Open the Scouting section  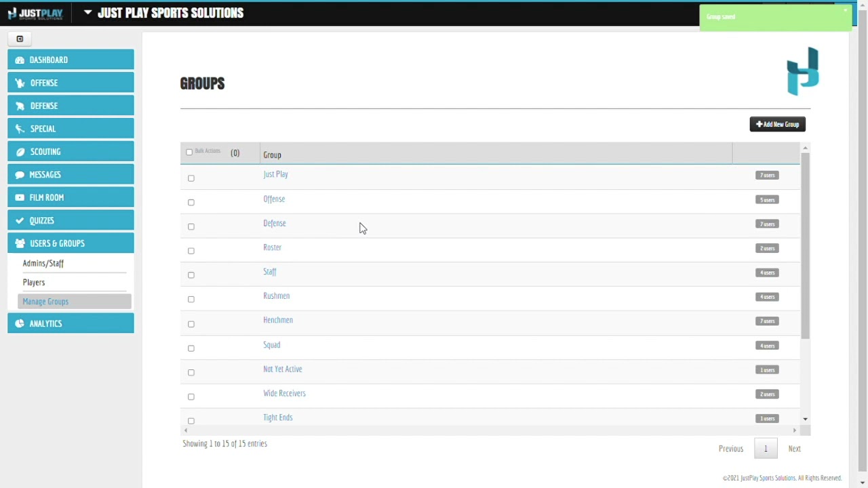[71, 152]
